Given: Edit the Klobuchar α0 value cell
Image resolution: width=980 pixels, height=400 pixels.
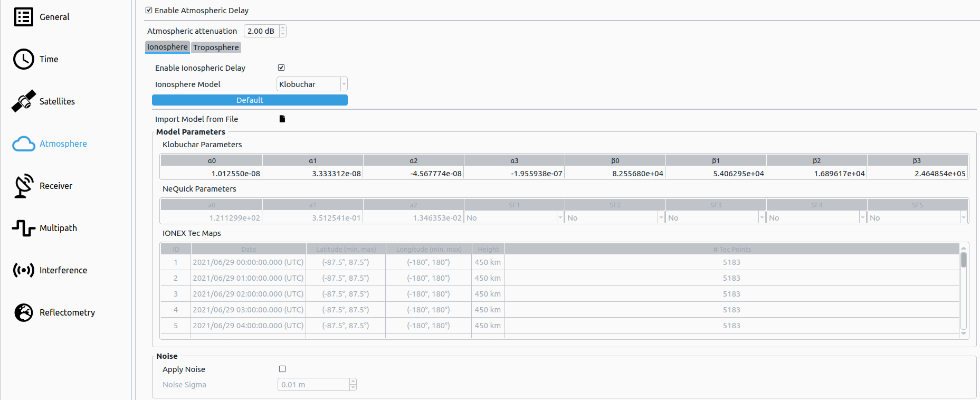Looking at the screenshot, I should click(212, 174).
